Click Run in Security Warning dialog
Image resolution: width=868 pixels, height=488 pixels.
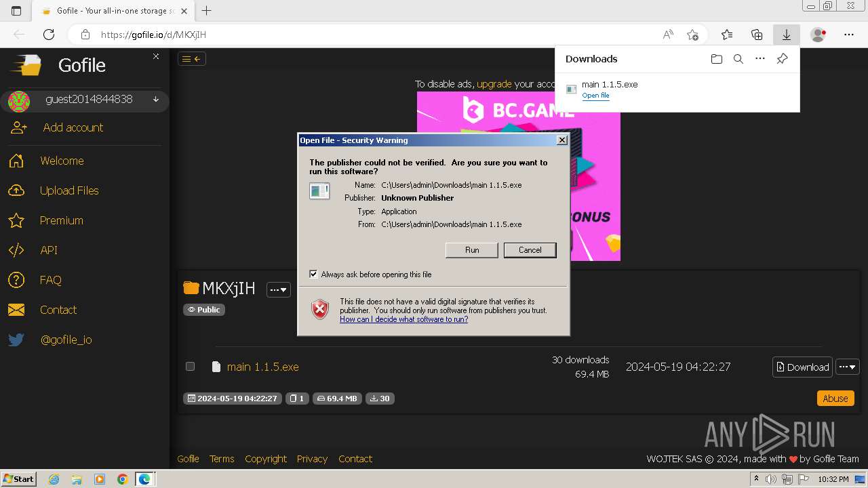point(472,250)
